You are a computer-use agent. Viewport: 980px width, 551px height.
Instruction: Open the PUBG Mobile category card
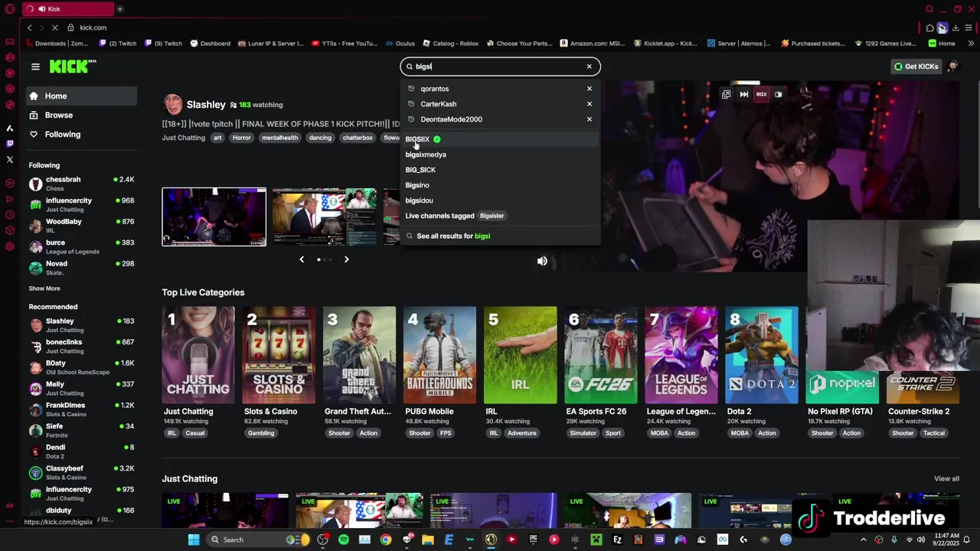click(439, 355)
